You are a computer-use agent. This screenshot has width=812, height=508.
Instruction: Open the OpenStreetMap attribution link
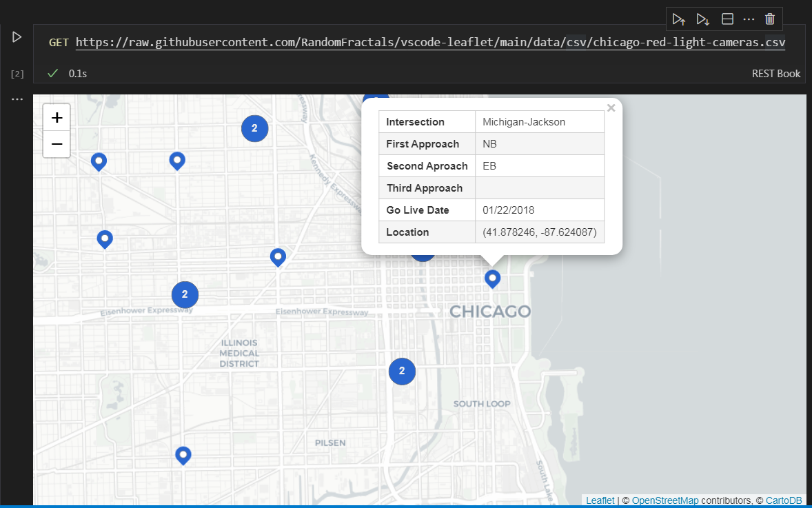665,500
